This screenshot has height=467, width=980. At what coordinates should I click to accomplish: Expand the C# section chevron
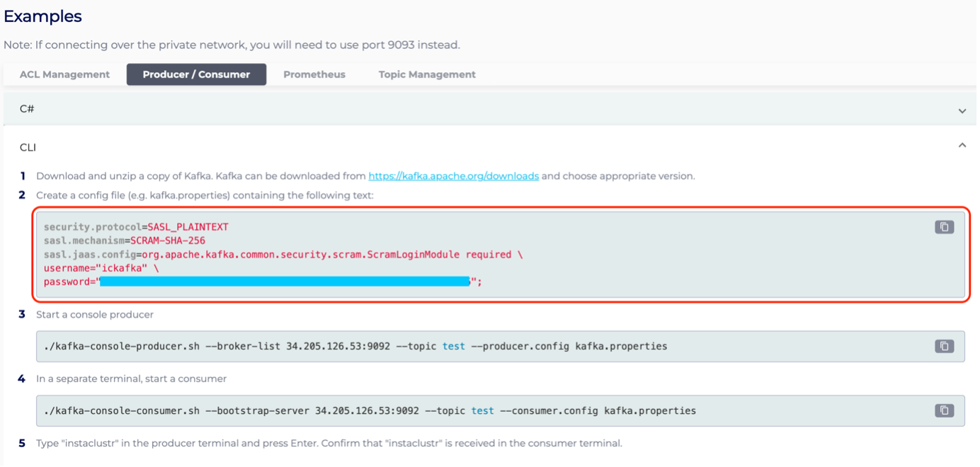click(x=962, y=111)
